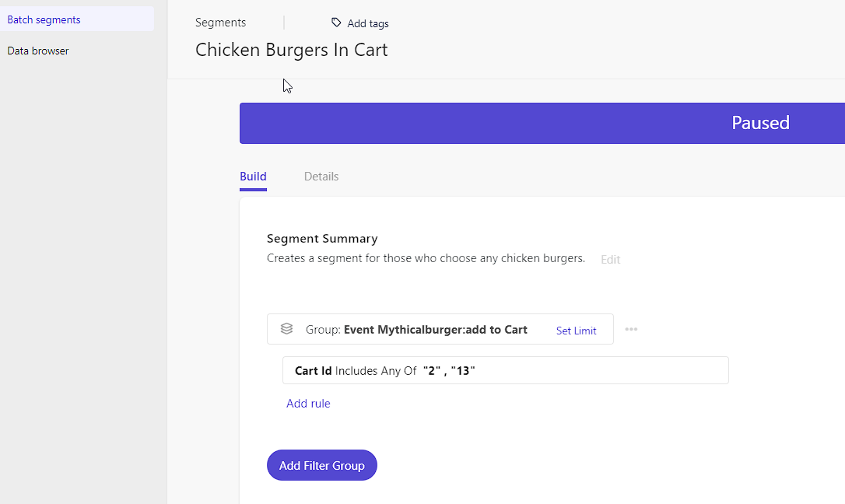Open the ellipsis menu on the filter group

coord(631,329)
